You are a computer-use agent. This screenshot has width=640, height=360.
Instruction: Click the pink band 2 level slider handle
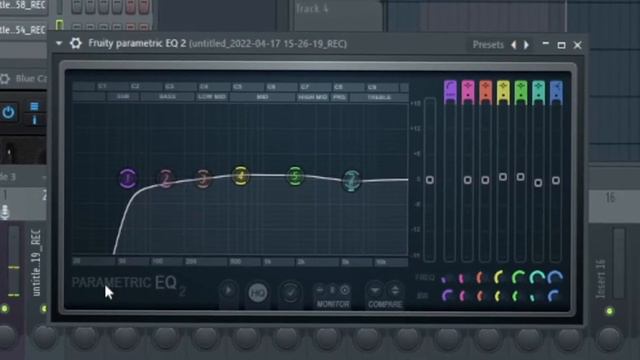[468, 180]
